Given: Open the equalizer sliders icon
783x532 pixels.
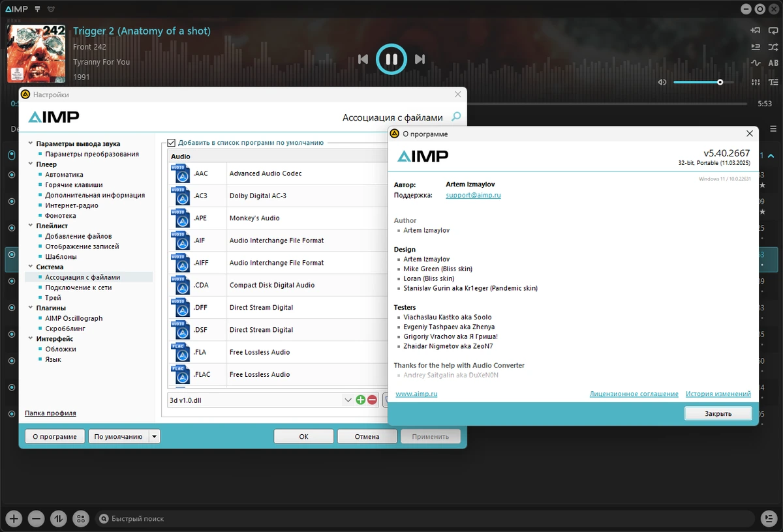Looking at the screenshot, I should click(x=756, y=82).
